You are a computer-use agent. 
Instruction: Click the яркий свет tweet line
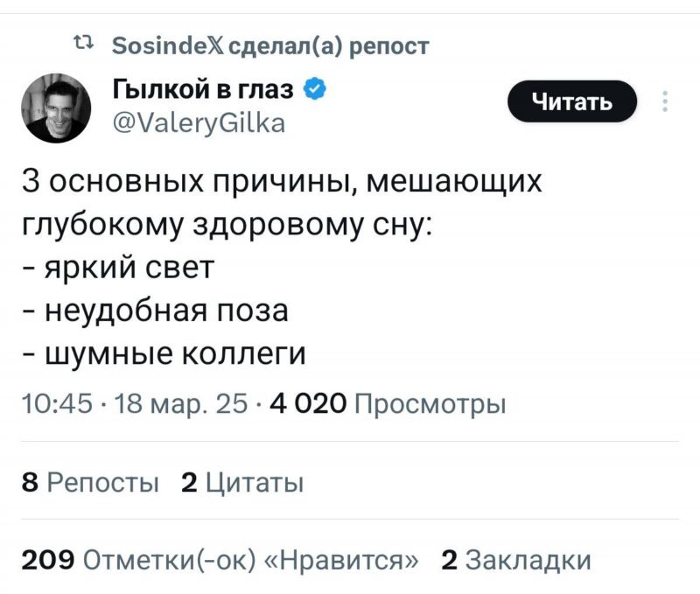click(x=118, y=268)
